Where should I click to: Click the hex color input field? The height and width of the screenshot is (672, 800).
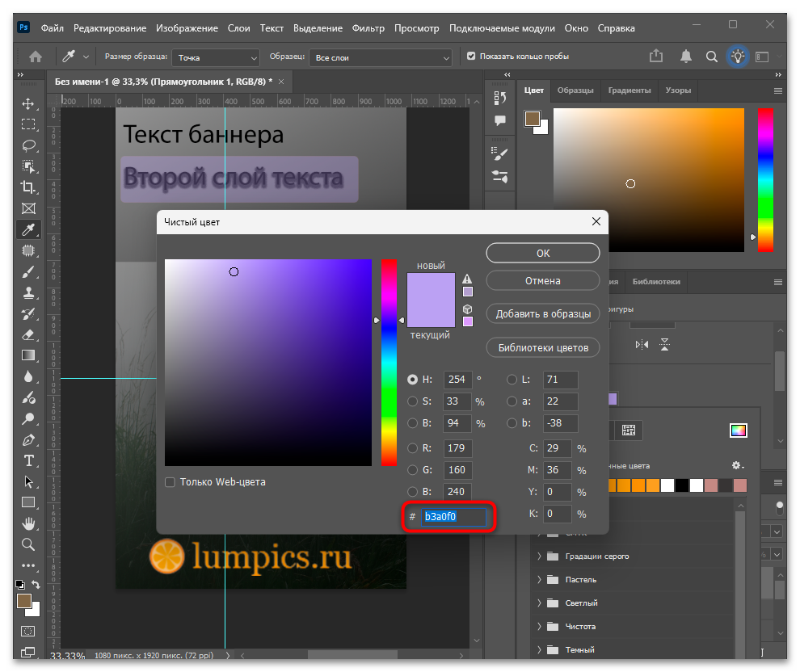[x=453, y=516]
